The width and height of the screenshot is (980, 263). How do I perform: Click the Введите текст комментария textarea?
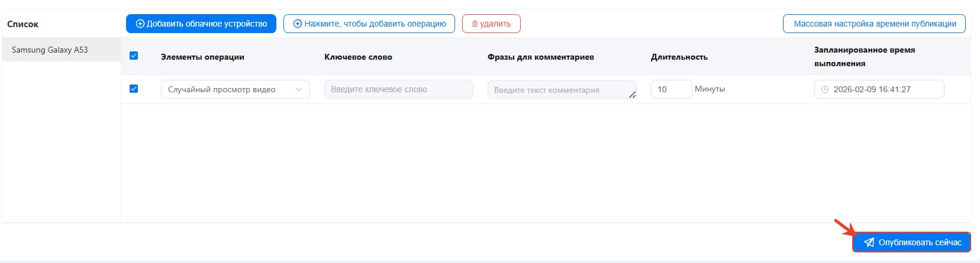click(562, 90)
